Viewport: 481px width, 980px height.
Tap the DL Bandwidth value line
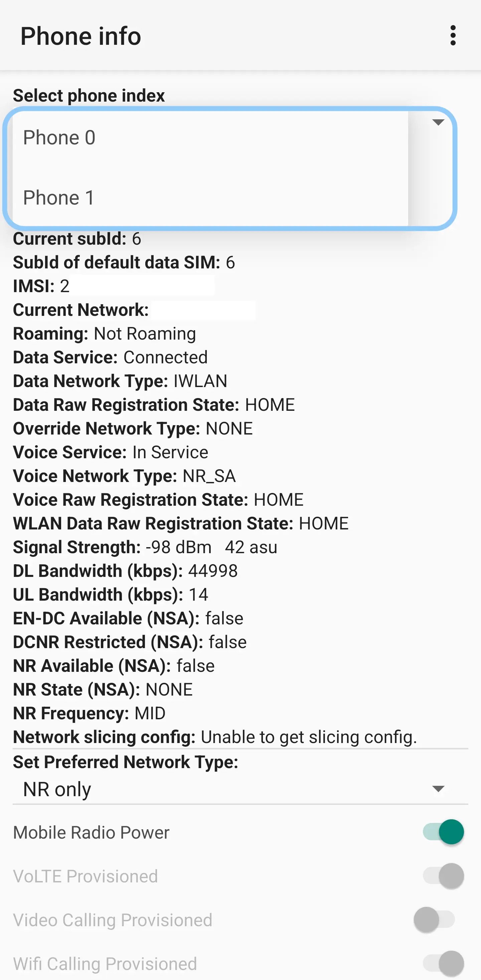pyautogui.click(x=125, y=571)
